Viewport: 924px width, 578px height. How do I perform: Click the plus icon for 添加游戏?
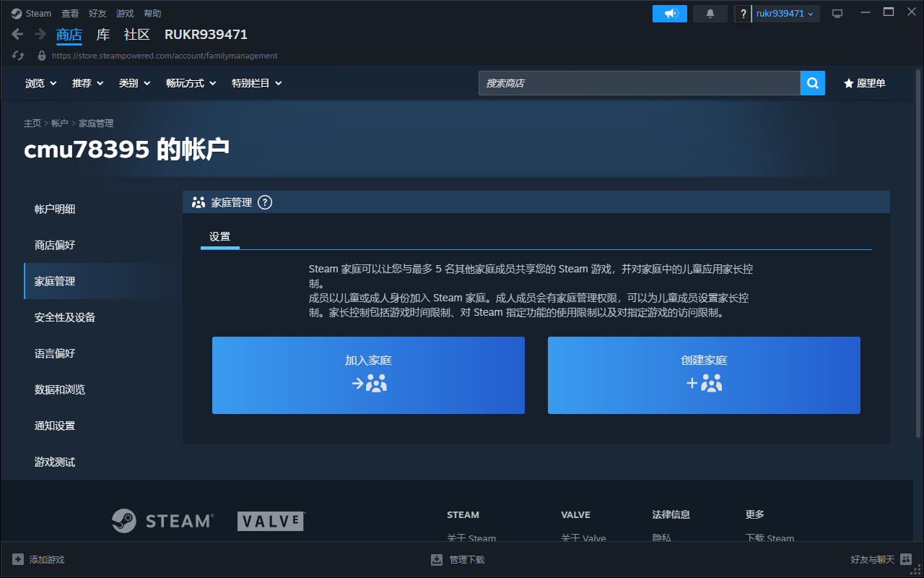[18, 559]
